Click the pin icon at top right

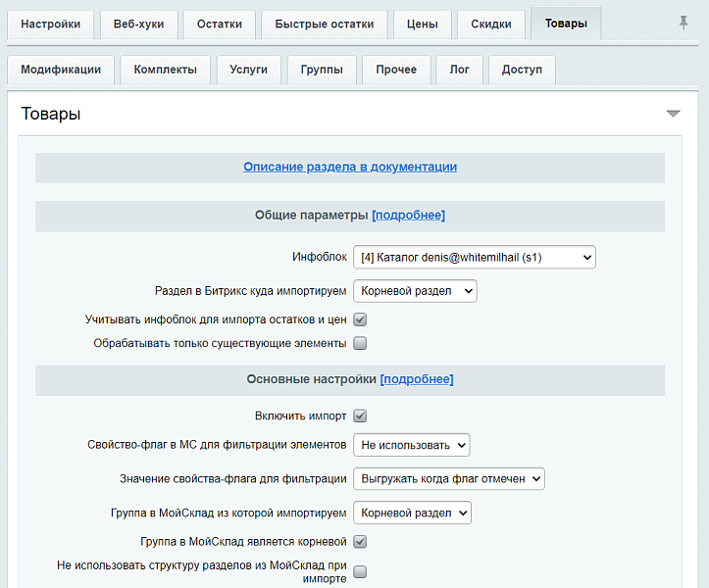684,24
